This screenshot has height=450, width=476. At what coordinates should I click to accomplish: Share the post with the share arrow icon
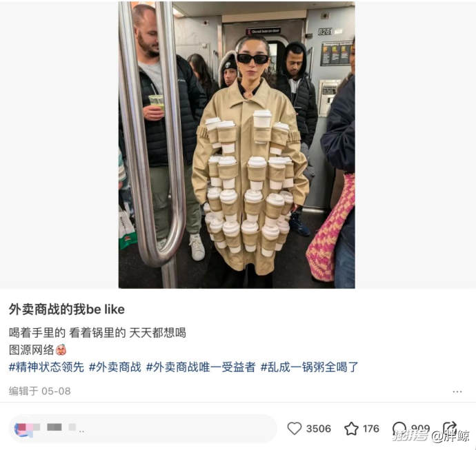tap(450, 428)
